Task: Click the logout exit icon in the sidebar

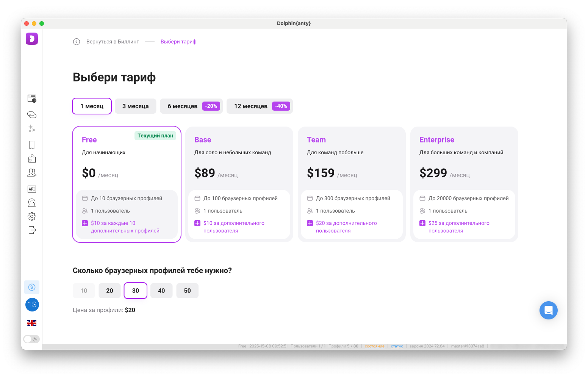Action: 32,230
